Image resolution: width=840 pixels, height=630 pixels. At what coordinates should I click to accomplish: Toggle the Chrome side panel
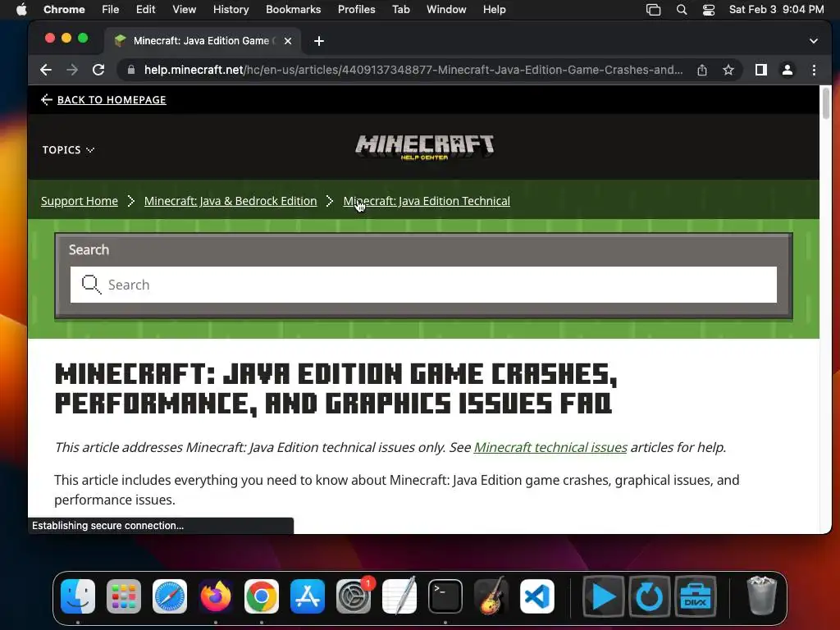(x=760, y=70)
